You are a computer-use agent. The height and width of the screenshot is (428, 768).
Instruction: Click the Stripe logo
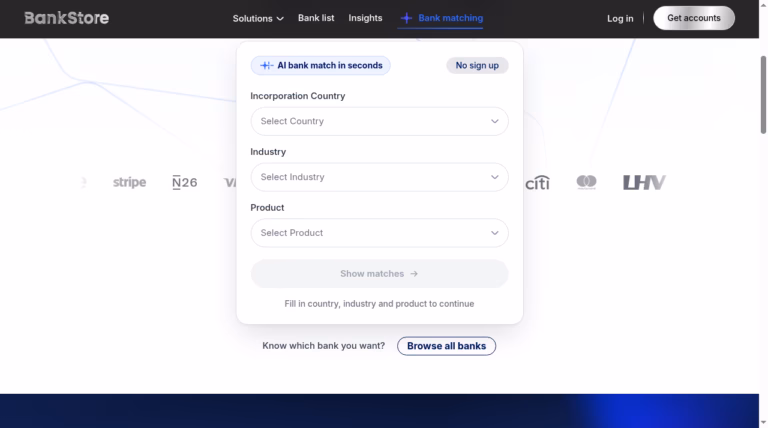129,182
